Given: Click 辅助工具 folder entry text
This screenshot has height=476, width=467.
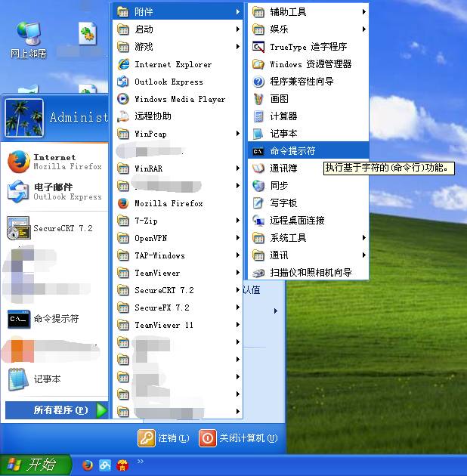Looking at the screenshot, I should click(x=288, y=12).
